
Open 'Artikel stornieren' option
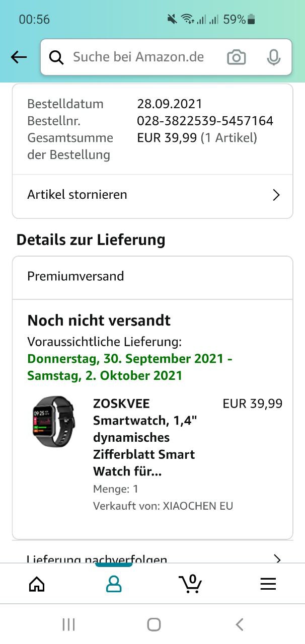(x=77, y=195)
